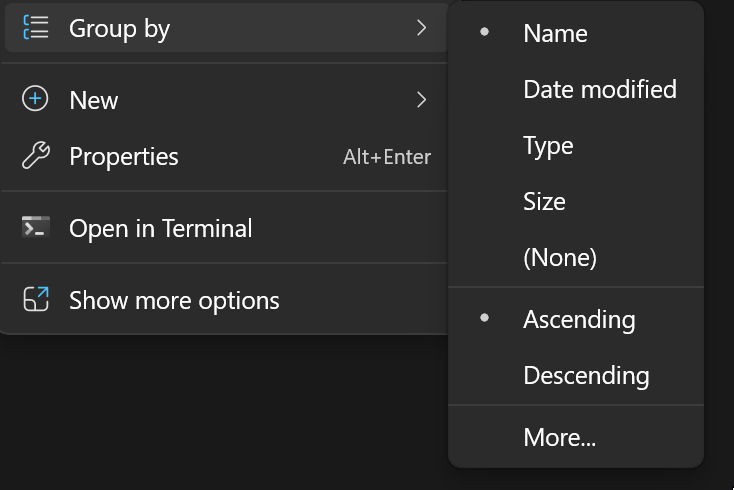The image size is (734, 490).
Task: Click the New plus-circle icon
Action: (x=36, y=100)
